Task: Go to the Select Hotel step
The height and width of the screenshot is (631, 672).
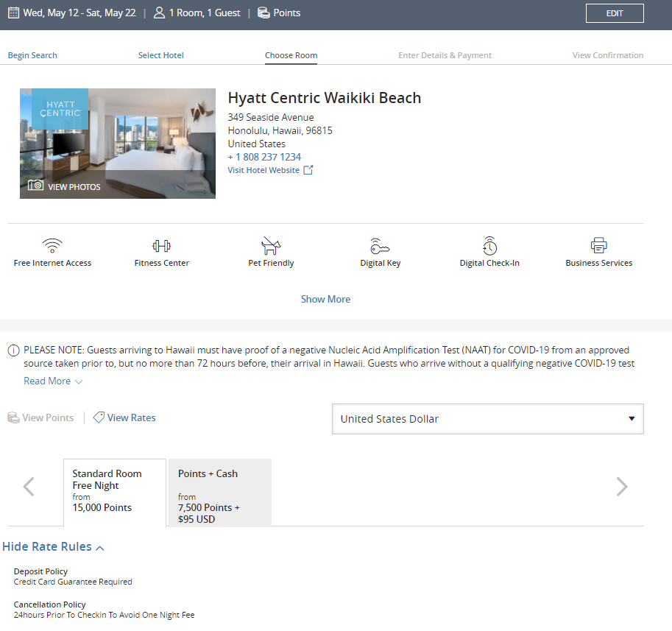Action: pos(160,55)
